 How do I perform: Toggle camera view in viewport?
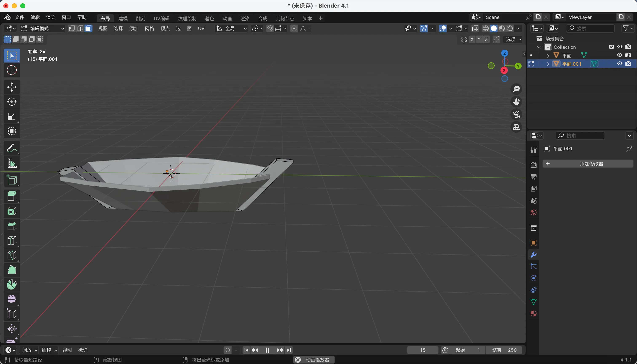[x=516, y=114]
